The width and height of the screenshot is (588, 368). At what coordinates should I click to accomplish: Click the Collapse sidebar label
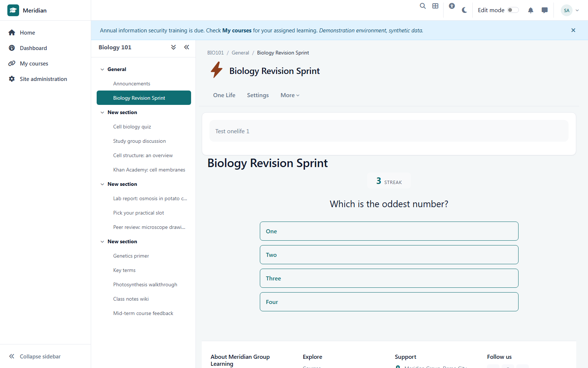coord(40,356)
